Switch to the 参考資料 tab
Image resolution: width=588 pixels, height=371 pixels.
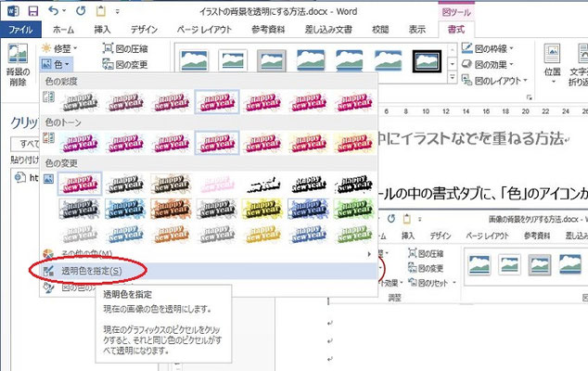tap(269, 30)
